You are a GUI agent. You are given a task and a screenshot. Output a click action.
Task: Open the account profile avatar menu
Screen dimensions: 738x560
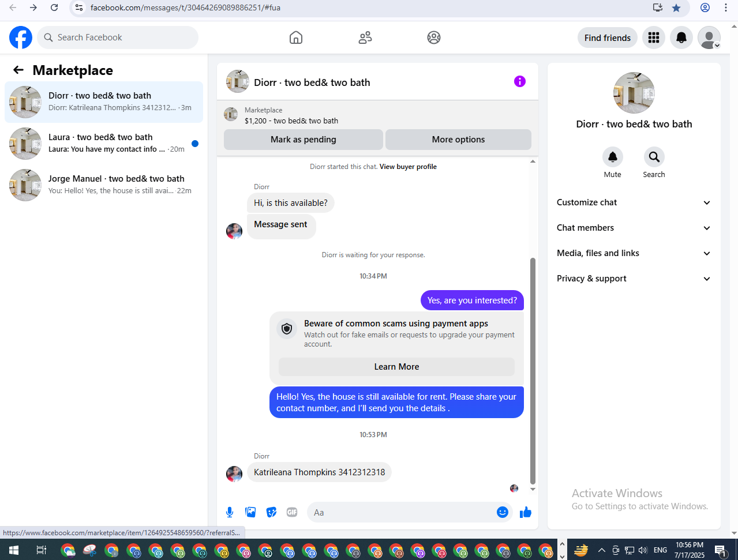(709, 37)
